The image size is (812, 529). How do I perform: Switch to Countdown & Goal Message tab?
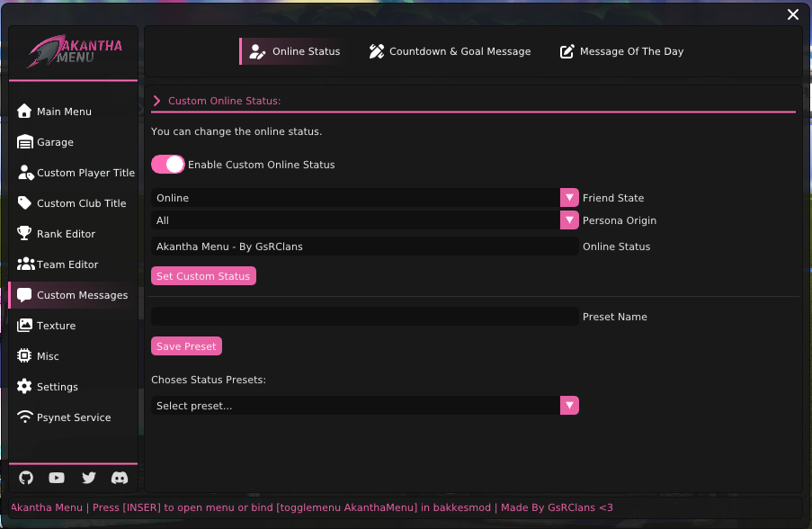tap(450, 51)
